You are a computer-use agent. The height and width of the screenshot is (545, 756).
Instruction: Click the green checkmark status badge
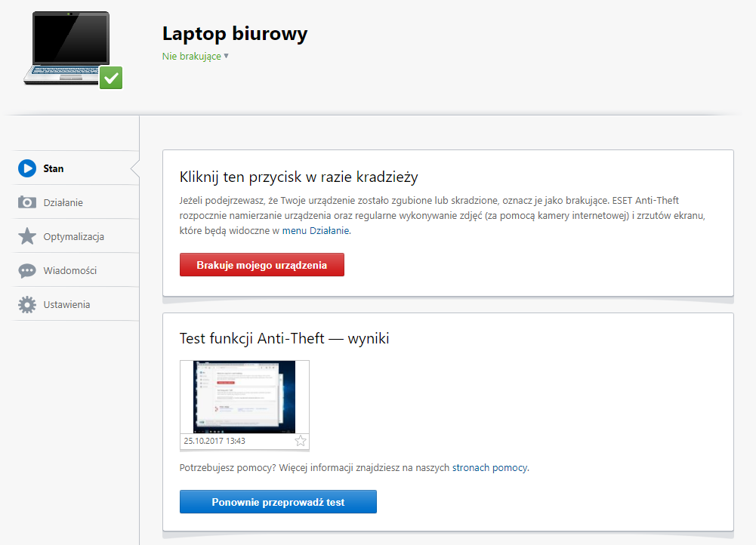[111, 78]
